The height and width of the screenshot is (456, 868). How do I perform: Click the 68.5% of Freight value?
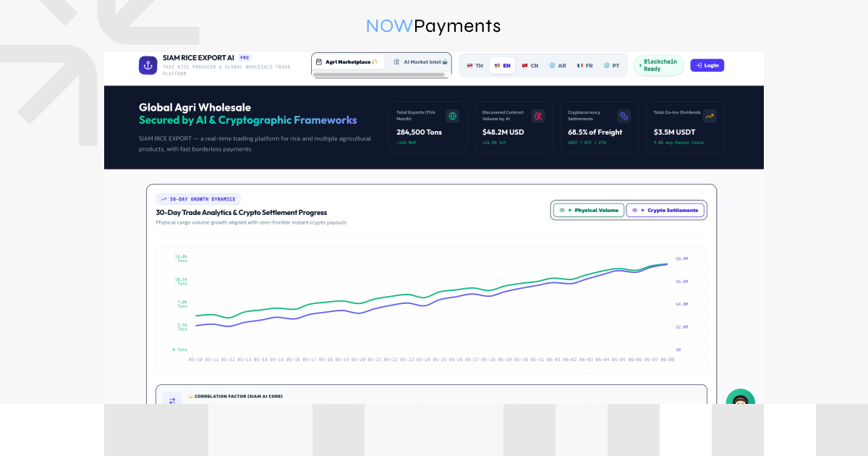click(x=595, y=132)
